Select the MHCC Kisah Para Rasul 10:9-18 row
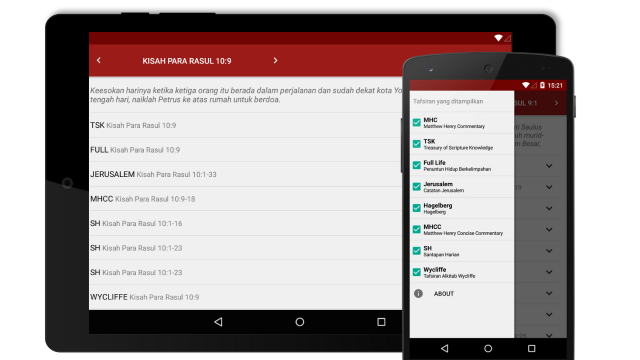Image resolution: width=640 pixels, height=360 pixels. 245,199
